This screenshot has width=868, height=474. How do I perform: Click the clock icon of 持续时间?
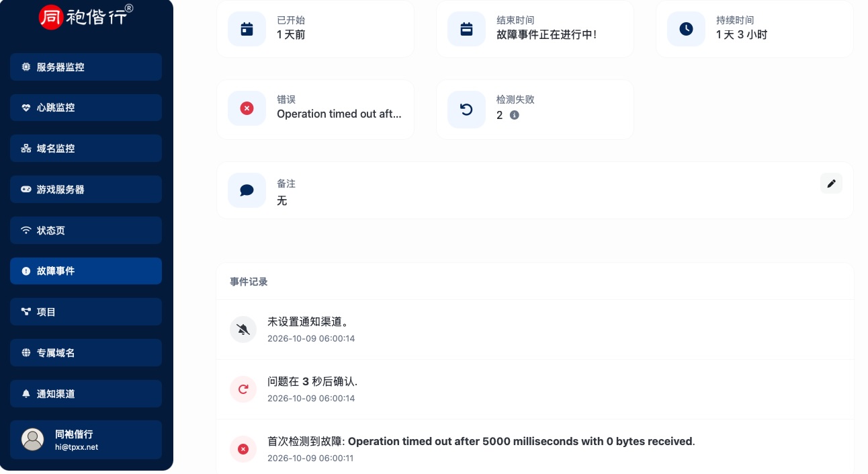click(686, 29)
